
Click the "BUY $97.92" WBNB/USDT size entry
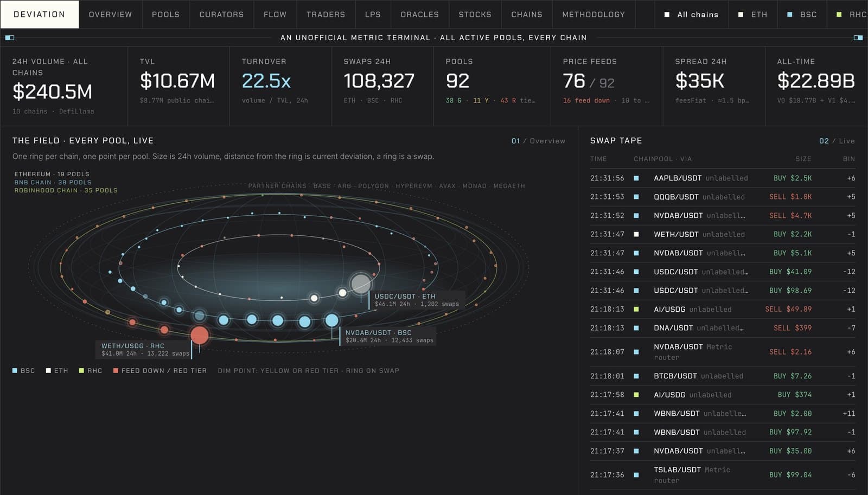click(x=790, y=432)
